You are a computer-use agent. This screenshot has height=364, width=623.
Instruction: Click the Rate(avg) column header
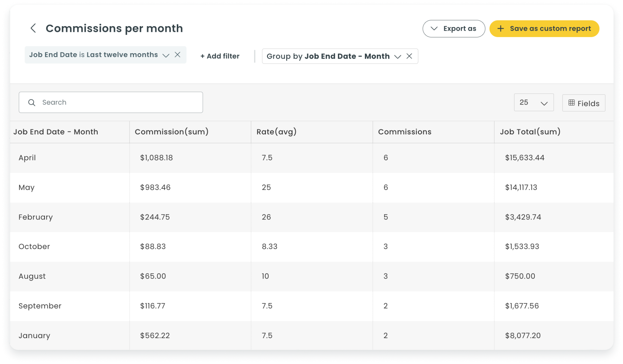click(x=277, y=132)
